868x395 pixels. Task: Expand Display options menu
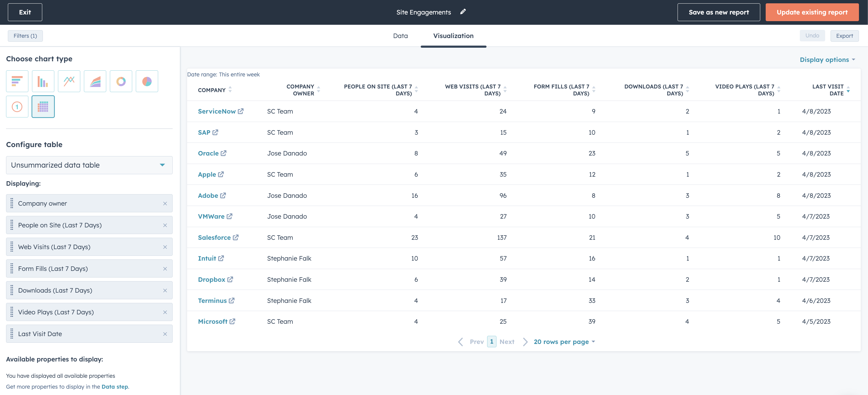click(x=828, y=60)
